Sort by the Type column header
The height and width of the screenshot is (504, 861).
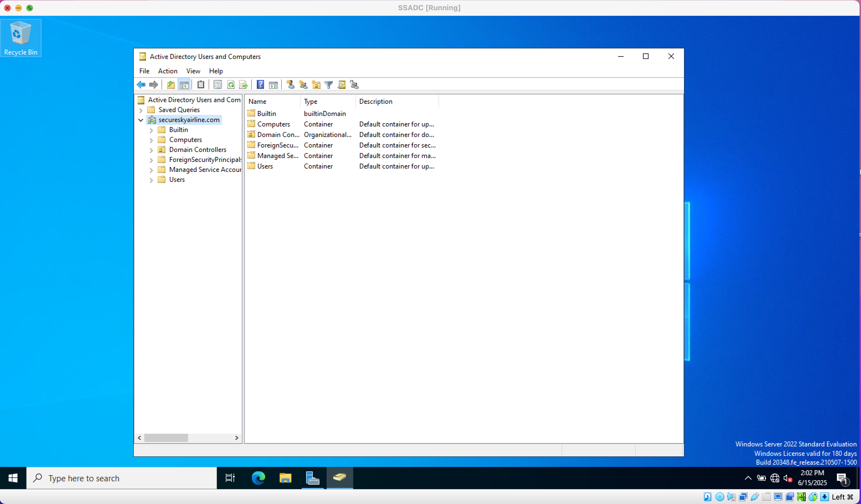pos(328,101)
